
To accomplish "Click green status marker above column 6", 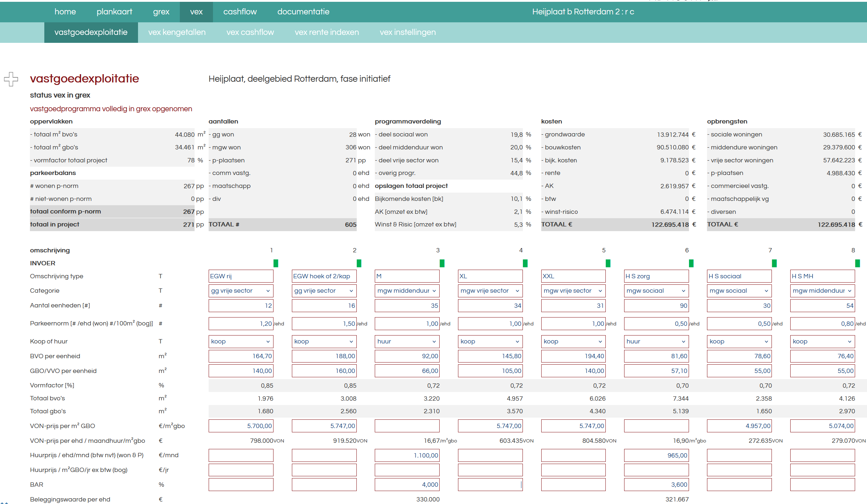I will click(691, 263).
